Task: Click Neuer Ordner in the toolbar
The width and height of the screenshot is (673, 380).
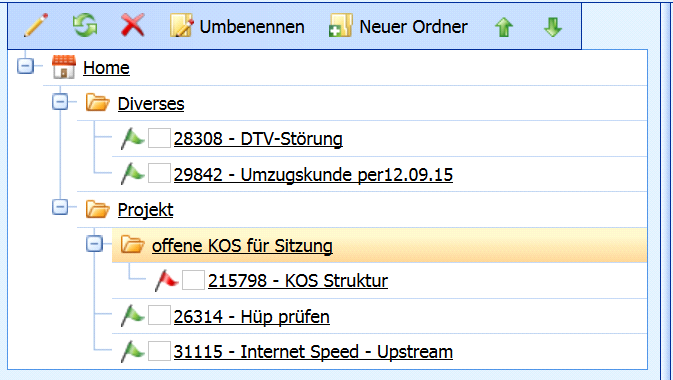Action: [398, 26]
